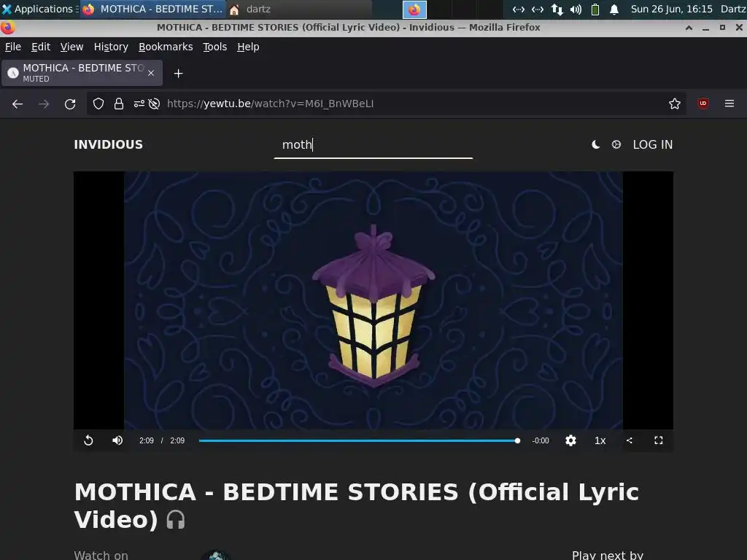Select the MOTHICA - BEDTIME STORIES tab

(x=82, y=73)
